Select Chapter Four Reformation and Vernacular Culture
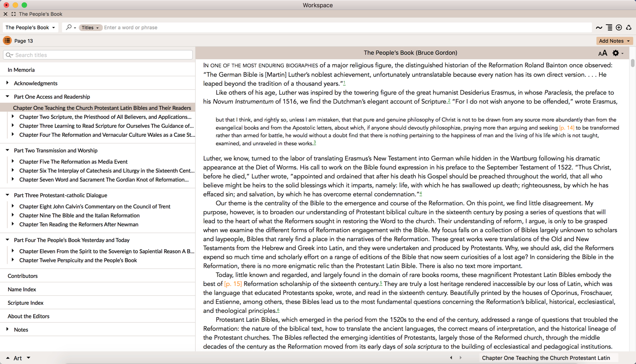This screenshot has width=636, height=364. pyautogui.click(x=107, y=135)
